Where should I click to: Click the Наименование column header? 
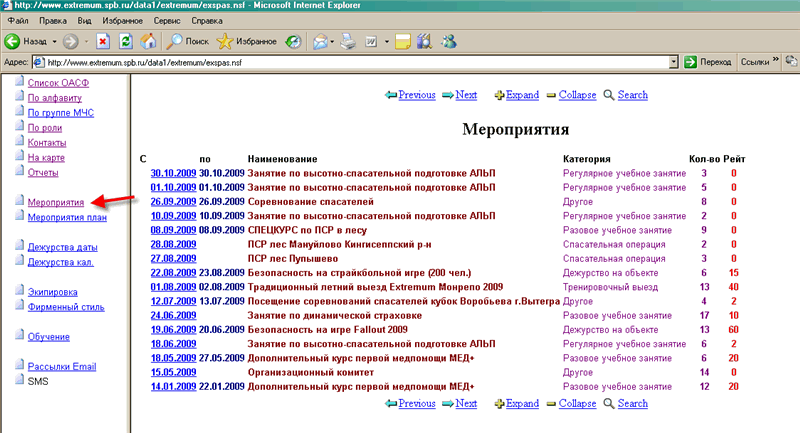click(282, 159)
